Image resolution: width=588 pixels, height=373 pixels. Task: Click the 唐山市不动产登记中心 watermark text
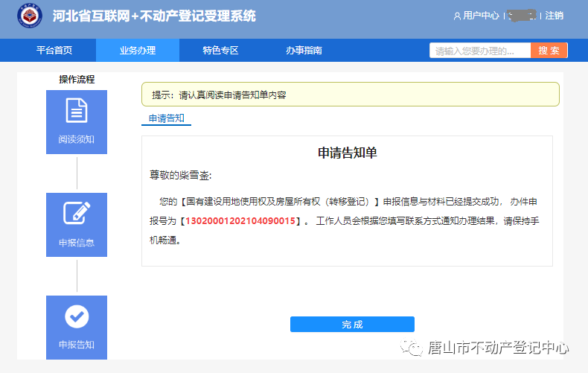(499, 348)
